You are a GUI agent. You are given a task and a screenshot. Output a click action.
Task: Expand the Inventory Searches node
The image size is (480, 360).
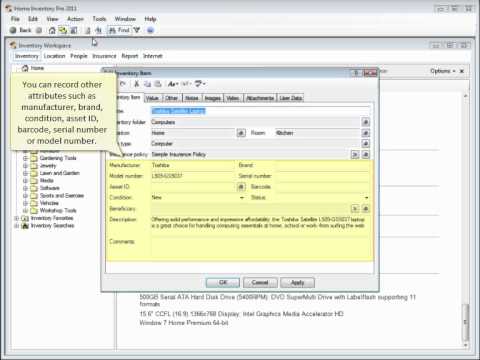[16, 226]
